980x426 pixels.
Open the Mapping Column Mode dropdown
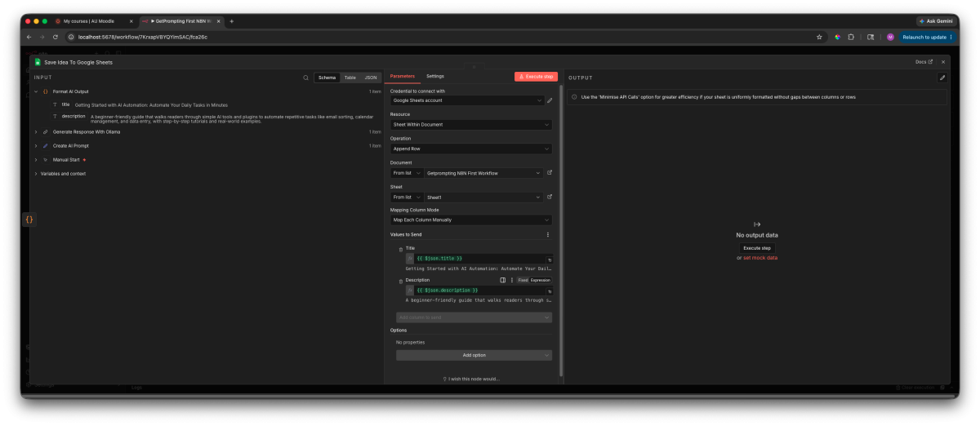[x=470, y=220]
